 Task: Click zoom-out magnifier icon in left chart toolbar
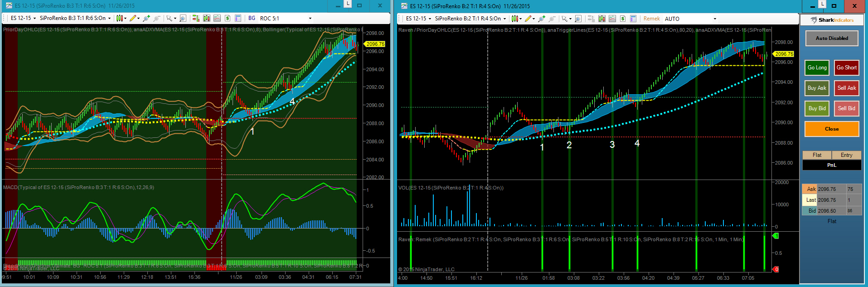156,18
